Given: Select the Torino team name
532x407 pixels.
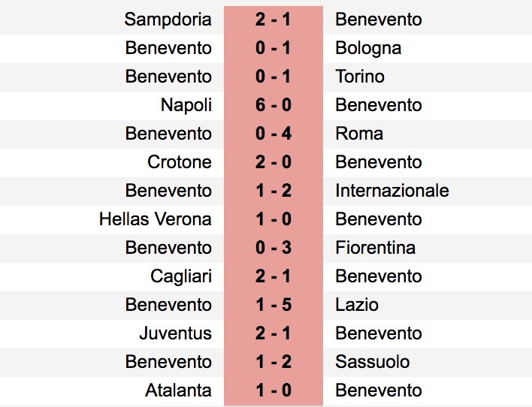Looking at the screenshot, I should coord(360,77).
